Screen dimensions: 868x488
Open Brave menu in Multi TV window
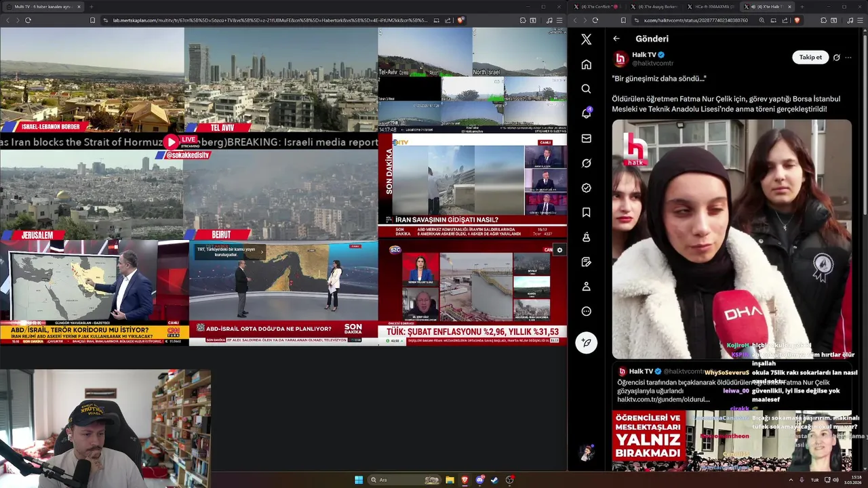pyautogui.click(x=559, y=20)
